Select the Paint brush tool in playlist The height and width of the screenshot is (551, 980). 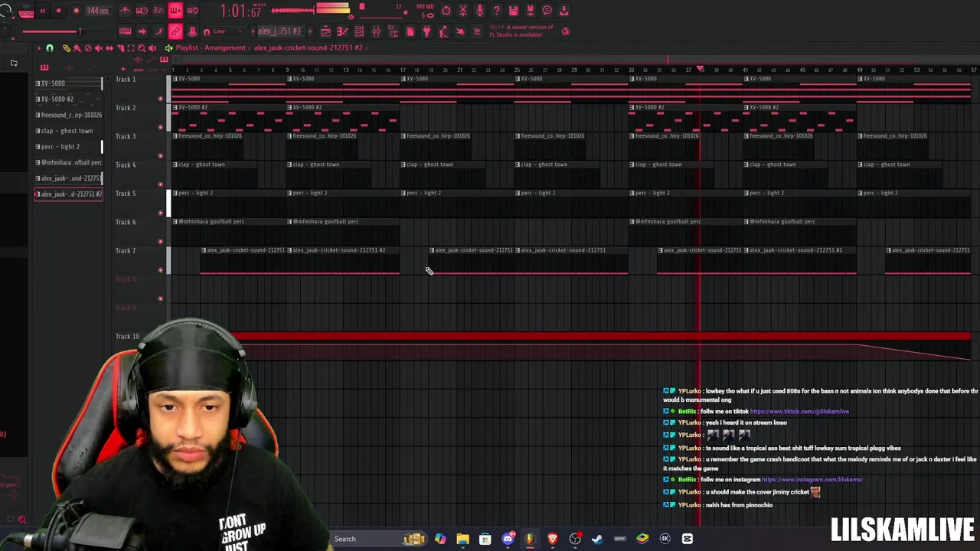(x=77, y=48)
